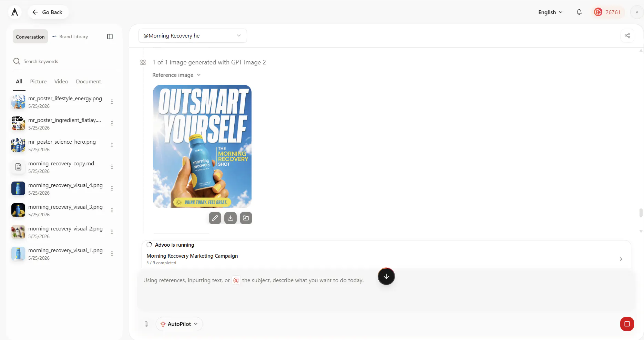
Task: Select the morning_recovery_visual_1.png file name
Action: [65, 250]
